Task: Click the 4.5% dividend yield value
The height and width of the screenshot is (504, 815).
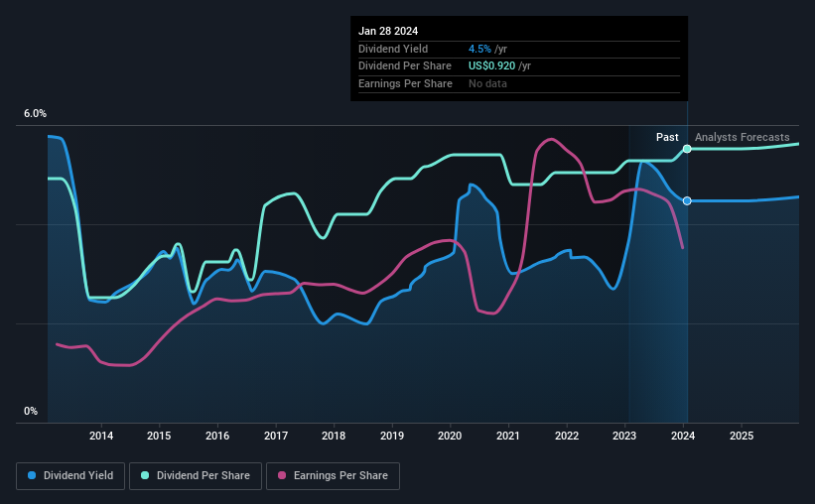Action: click(x=479, y=49)
